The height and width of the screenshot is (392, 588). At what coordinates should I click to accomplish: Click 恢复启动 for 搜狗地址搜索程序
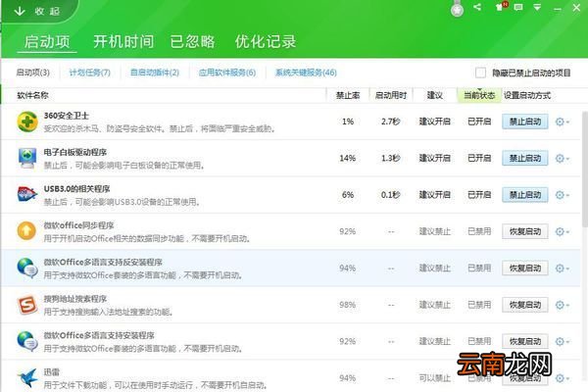pos(525,305)
